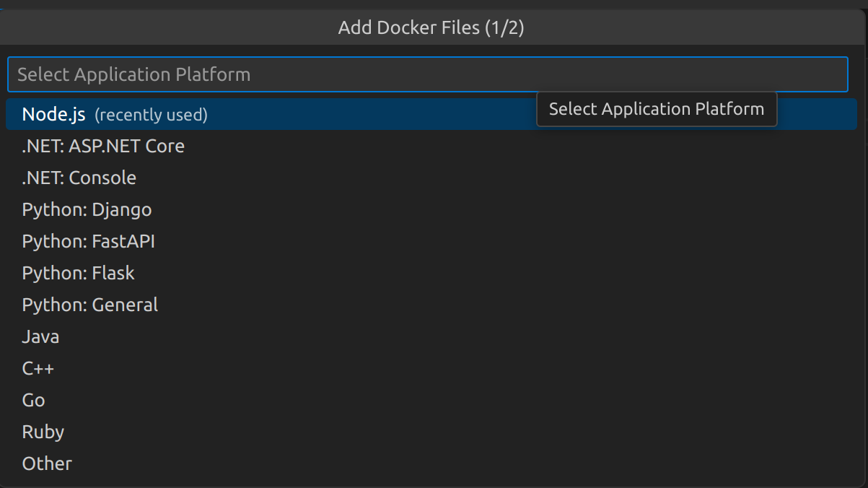Click the "recently used" label beside Node.js
The width and height of the screenshot is (868, 488).
(151, 115)
